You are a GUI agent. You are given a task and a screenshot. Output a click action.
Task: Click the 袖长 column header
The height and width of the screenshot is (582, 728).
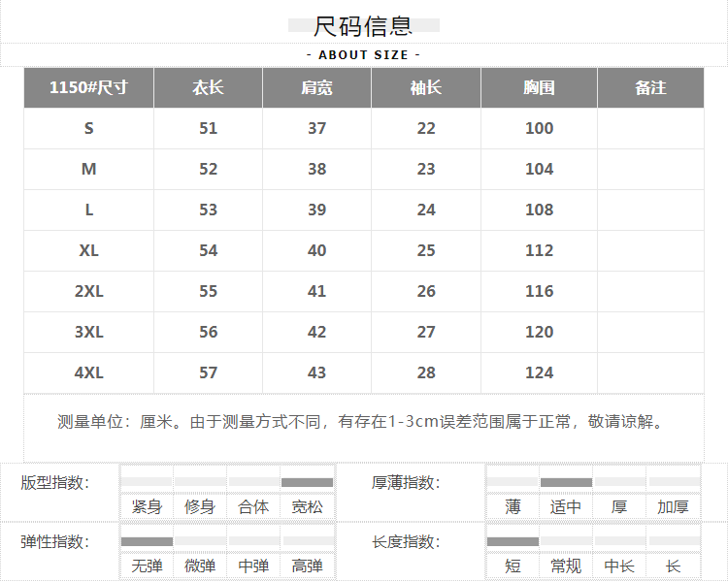pyautogui.click(x=426, y=88)
